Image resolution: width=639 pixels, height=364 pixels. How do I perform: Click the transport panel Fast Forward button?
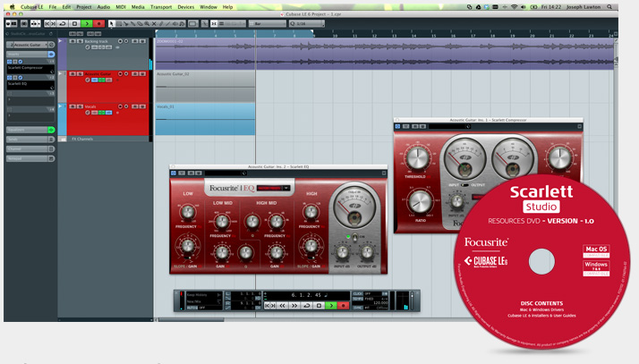point(294,305)
